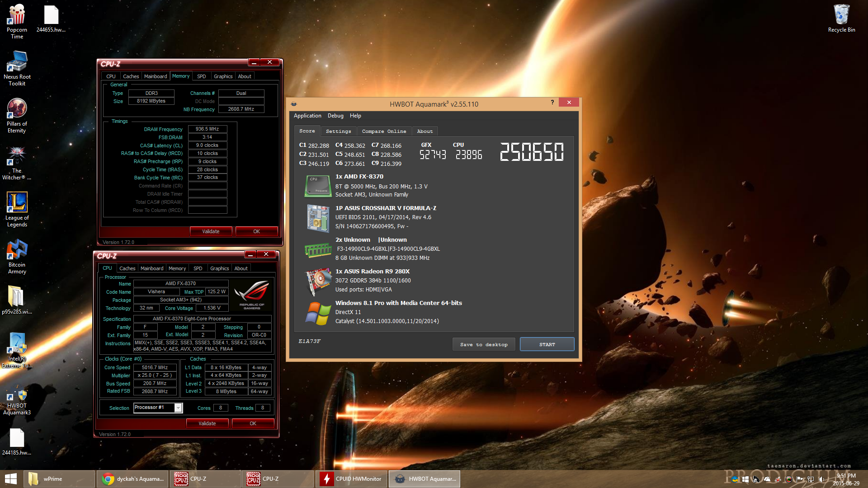Open Graphics tab in top CPU-Z window
Screen dimensions: 868x488
click(x=223, y=76)
